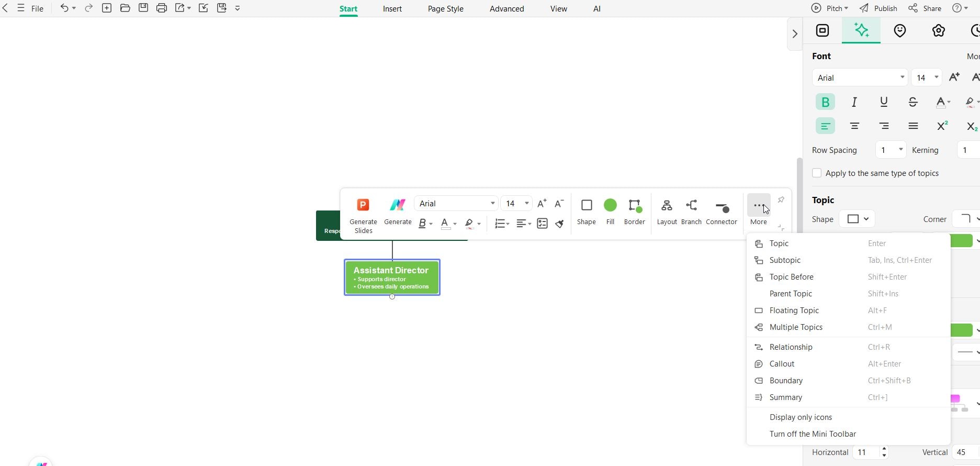980x466 pixels.
Task: Open Topic Shape dropdown in right panel
Action: point(857,219)
